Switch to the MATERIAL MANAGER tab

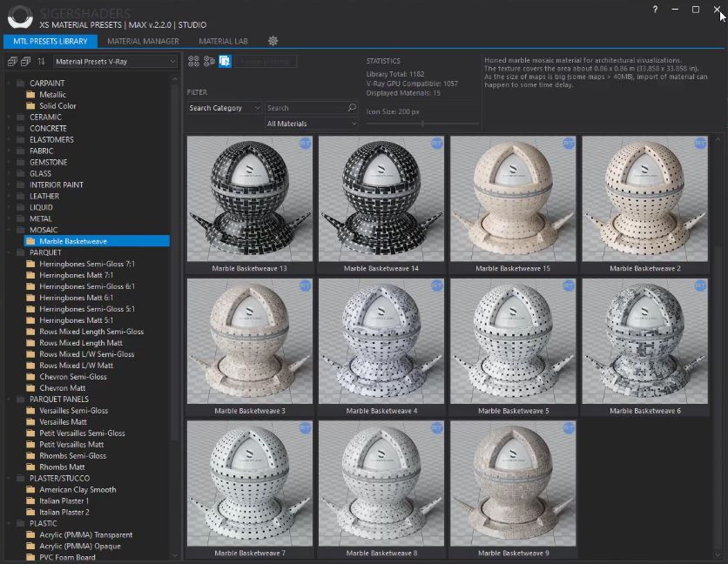(143, 41)
